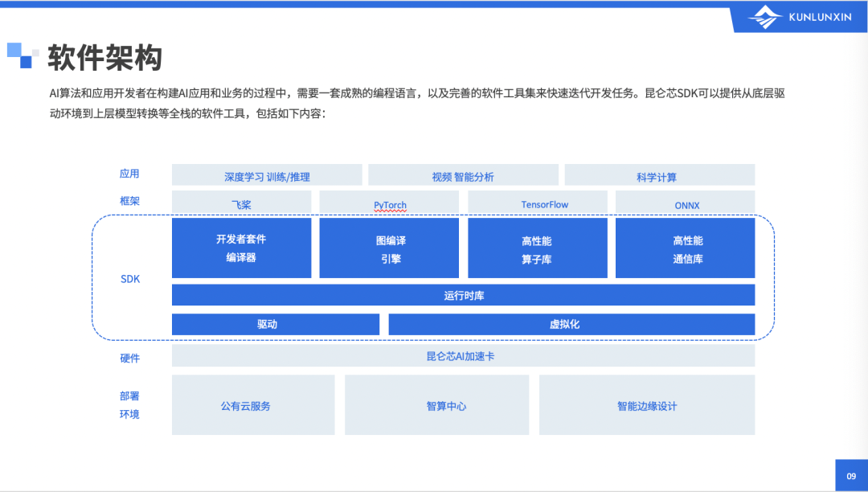Click the 高性能 算子库 block
This screenshot has width=868, height=492.
(x=538, y=248)
